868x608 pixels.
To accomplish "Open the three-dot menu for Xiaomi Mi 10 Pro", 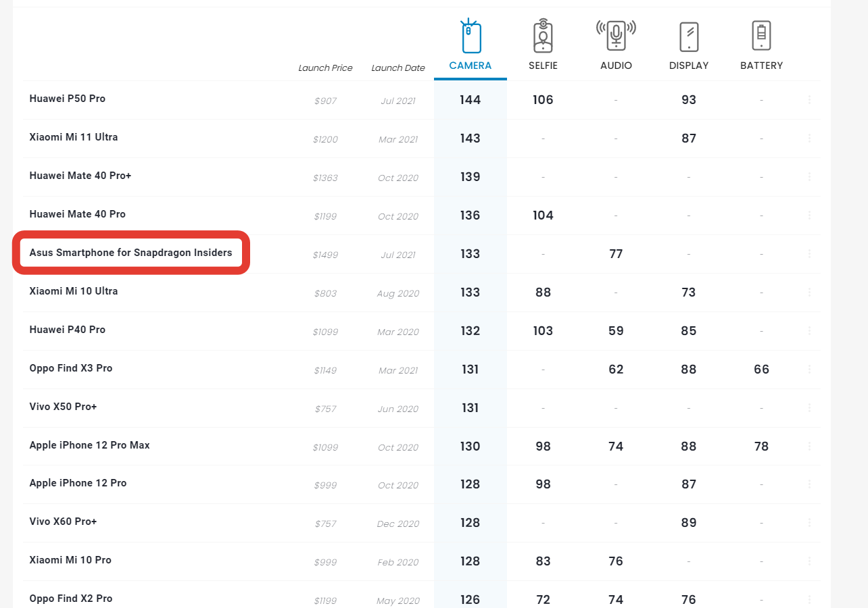I will (809, 561).
